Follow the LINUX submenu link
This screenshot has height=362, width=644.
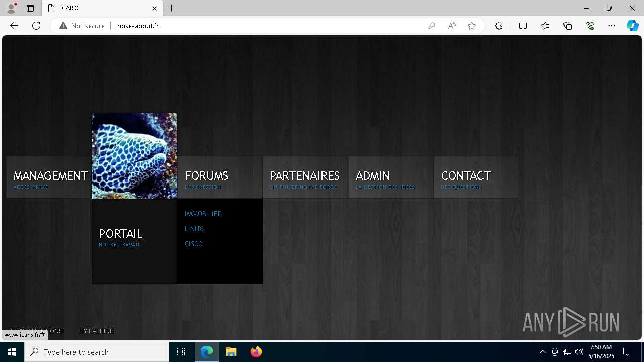tap(194, 229)
